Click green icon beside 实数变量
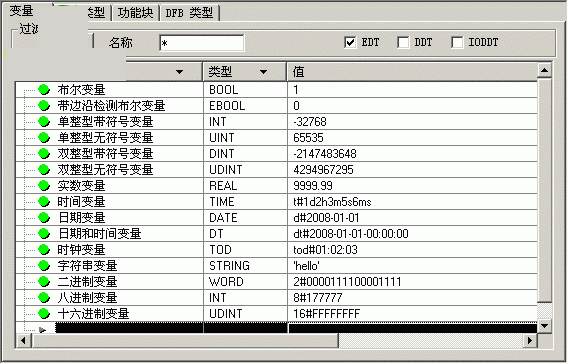The height and width of the screenshot is (364, 568). point(44,185)
